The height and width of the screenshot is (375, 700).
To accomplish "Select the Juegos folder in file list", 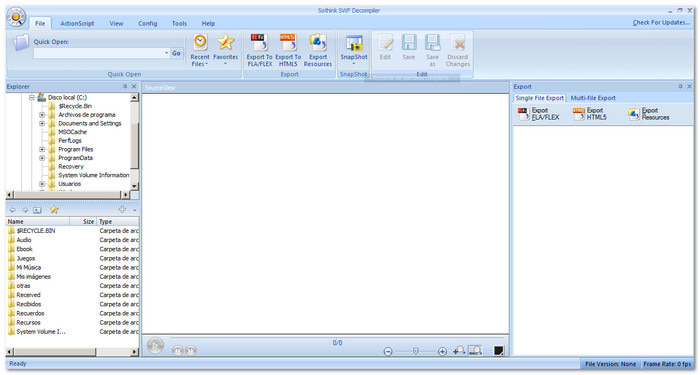I will (x=26, y=258).
